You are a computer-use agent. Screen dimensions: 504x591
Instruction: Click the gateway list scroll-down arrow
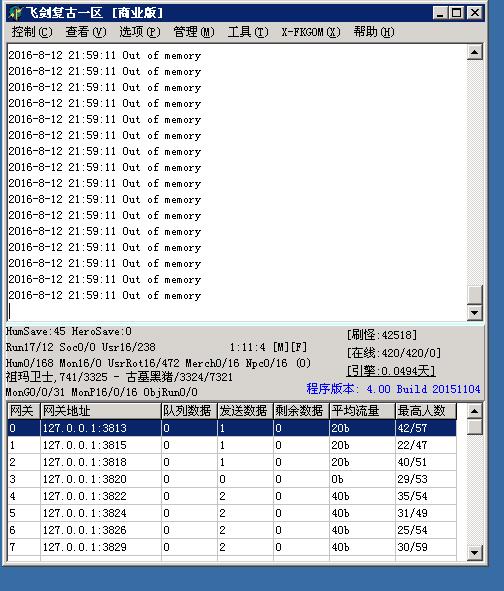tap(475, 553)
